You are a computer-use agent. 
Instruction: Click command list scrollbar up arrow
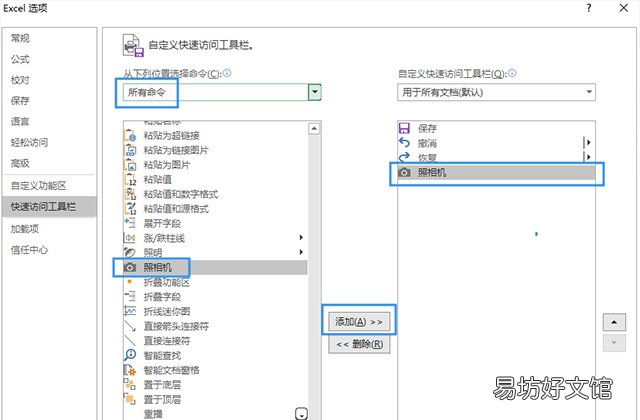[x=314, y=129]
